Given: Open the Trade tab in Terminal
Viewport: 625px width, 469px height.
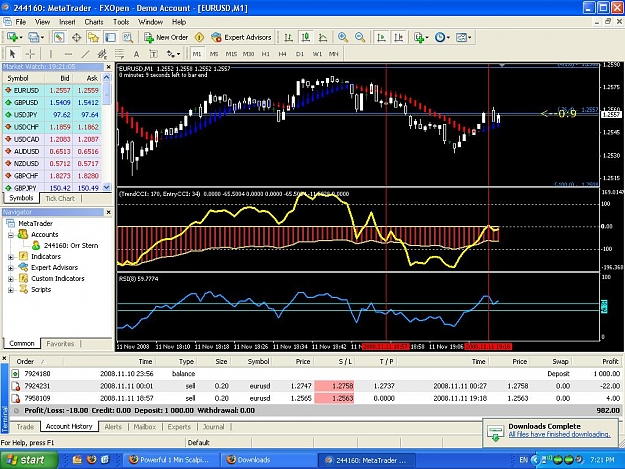Looking at the screenshot, I should [25, 427].
